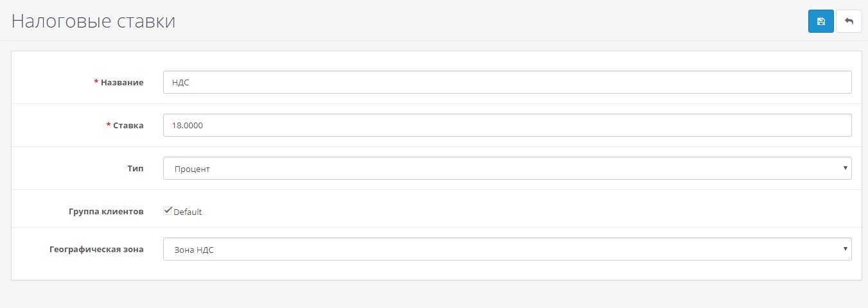Image resolution: width=868 pixels, height=308 pixels.
Task: Click the arrow on the Зона НДС combo box
Action: 845,249
